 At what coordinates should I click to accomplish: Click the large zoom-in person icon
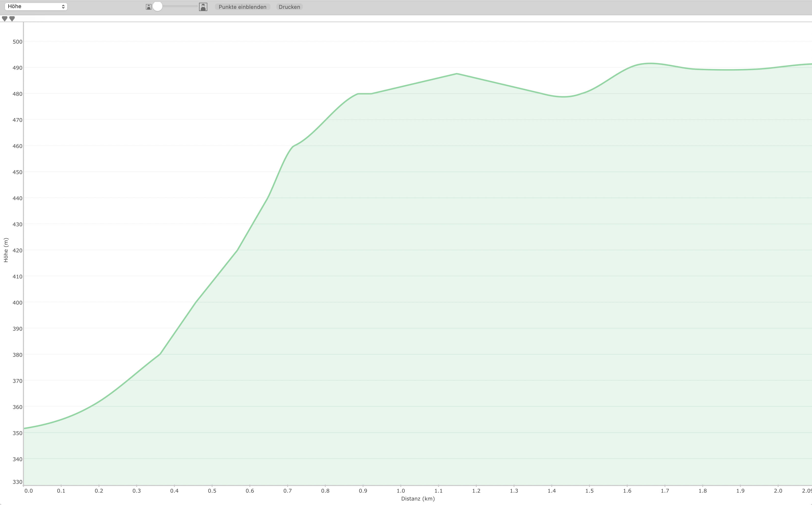203,7
